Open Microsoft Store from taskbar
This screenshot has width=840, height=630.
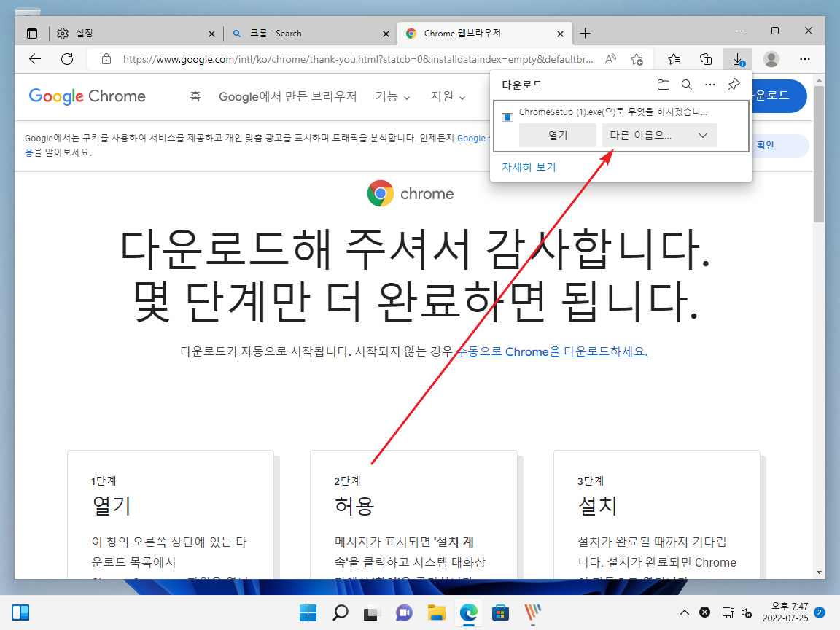[x=500, y=612]
